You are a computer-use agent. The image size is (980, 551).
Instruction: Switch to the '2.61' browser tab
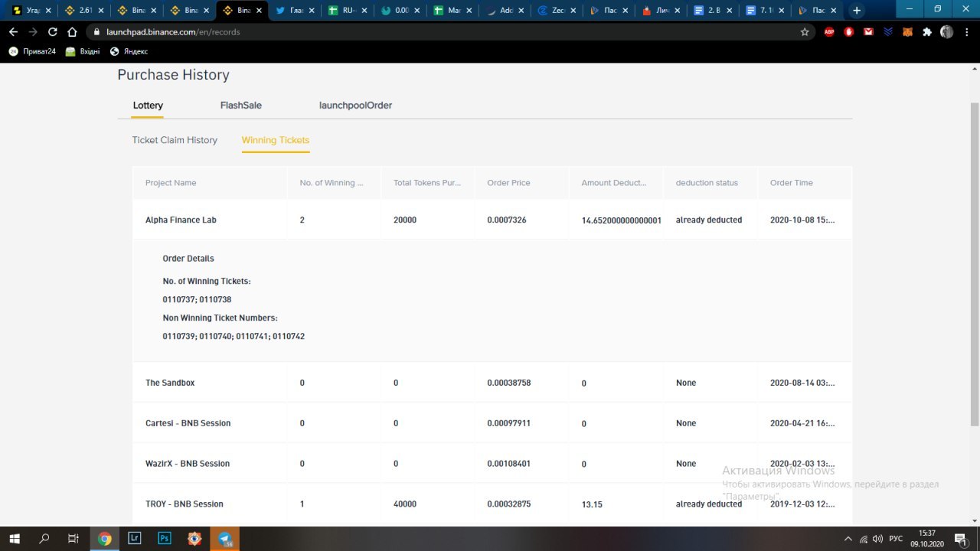83,11
